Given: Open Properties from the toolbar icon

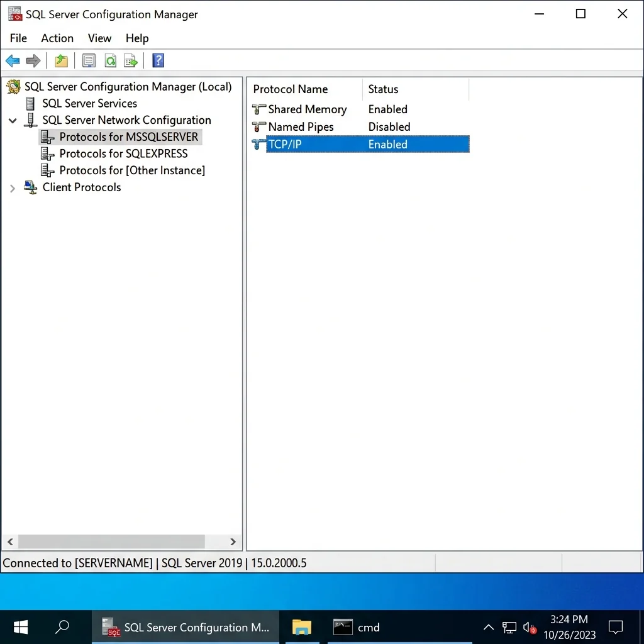Looking at the screenshot, I should coord(89,61).
